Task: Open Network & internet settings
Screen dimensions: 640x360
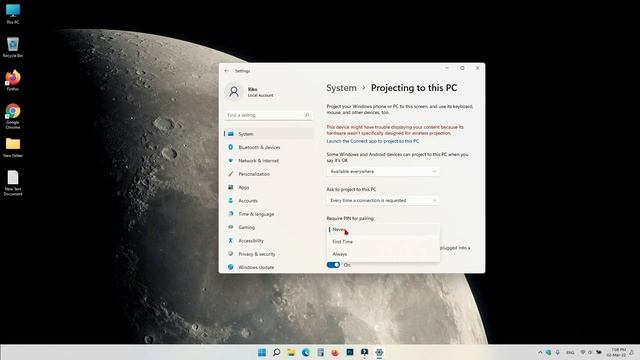Action: point(268,160)
